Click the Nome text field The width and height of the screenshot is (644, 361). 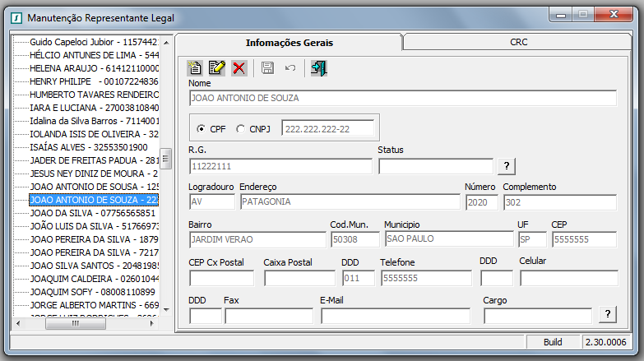402,99
